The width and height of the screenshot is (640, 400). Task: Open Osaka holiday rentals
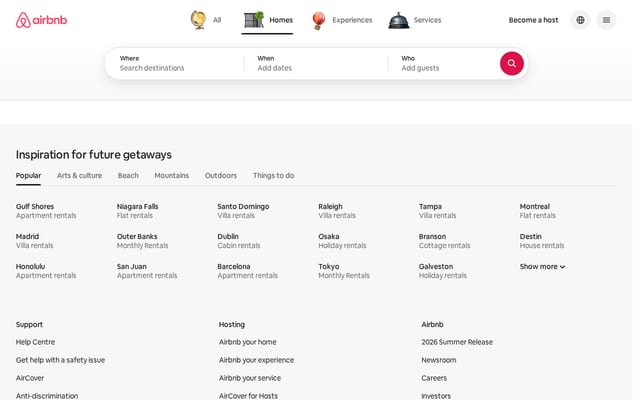[342, 241]
